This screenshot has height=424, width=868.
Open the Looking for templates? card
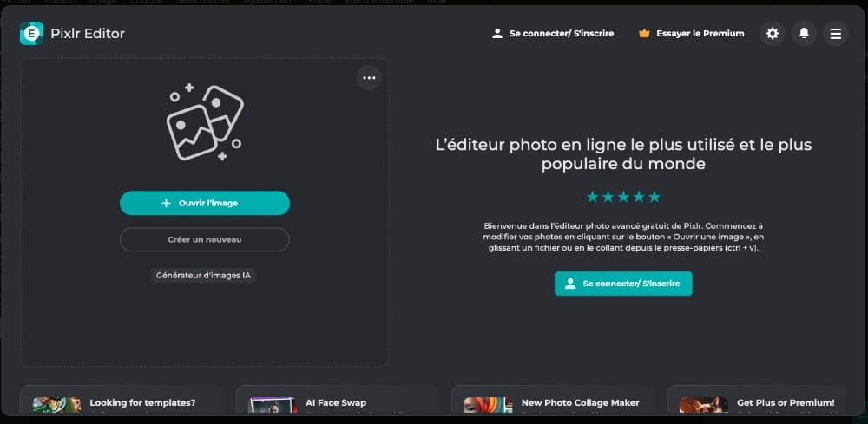pyautogui.click(x=122, y=401)
